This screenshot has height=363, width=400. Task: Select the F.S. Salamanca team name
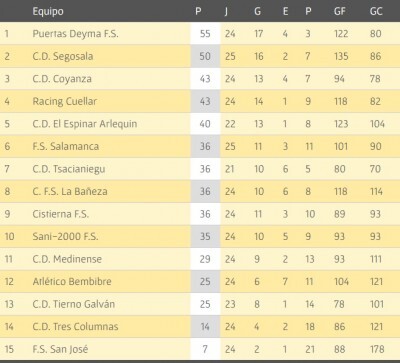[66, 146]
